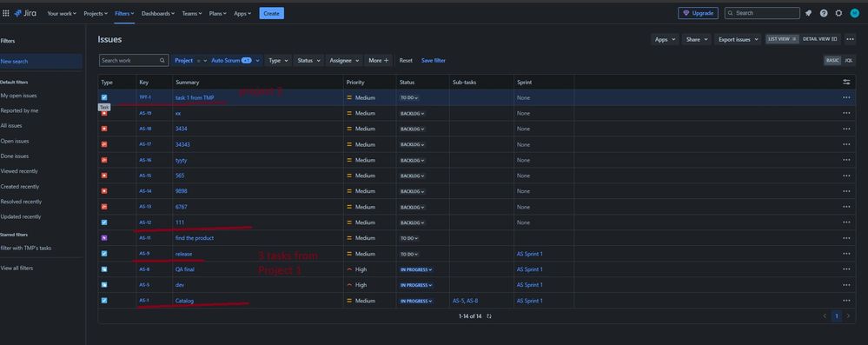This screenshot has width=868, height=345.
Task: Click the bug type icon for AS-18
Action: pos(104,129)
